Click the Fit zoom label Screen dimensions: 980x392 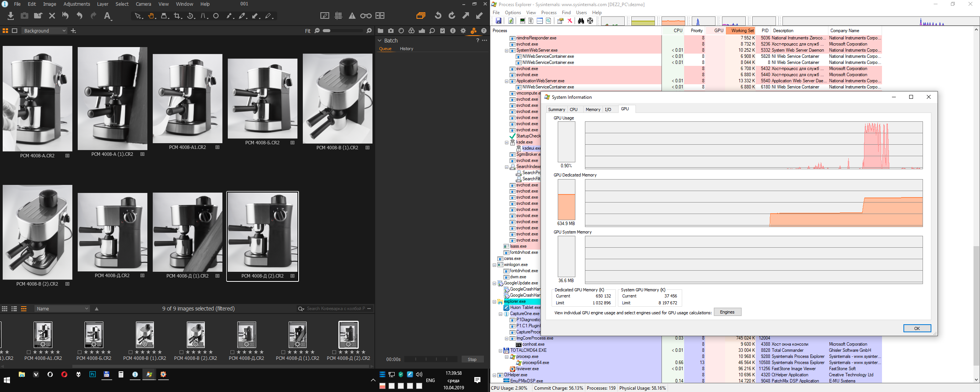tap(308, 31)
